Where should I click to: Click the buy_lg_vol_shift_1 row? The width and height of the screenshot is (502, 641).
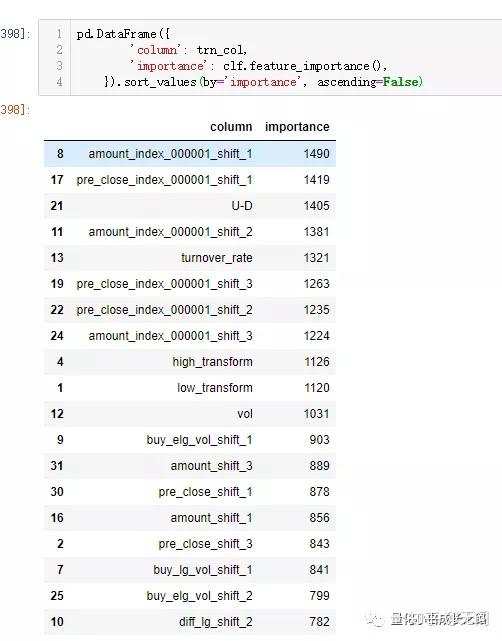tap(190, 570)
